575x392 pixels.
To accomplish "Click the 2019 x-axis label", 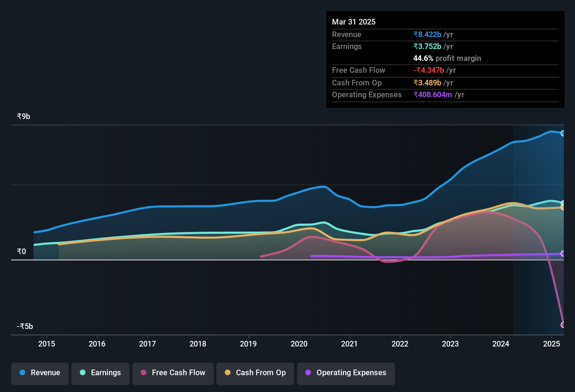I will coord(248,344).
